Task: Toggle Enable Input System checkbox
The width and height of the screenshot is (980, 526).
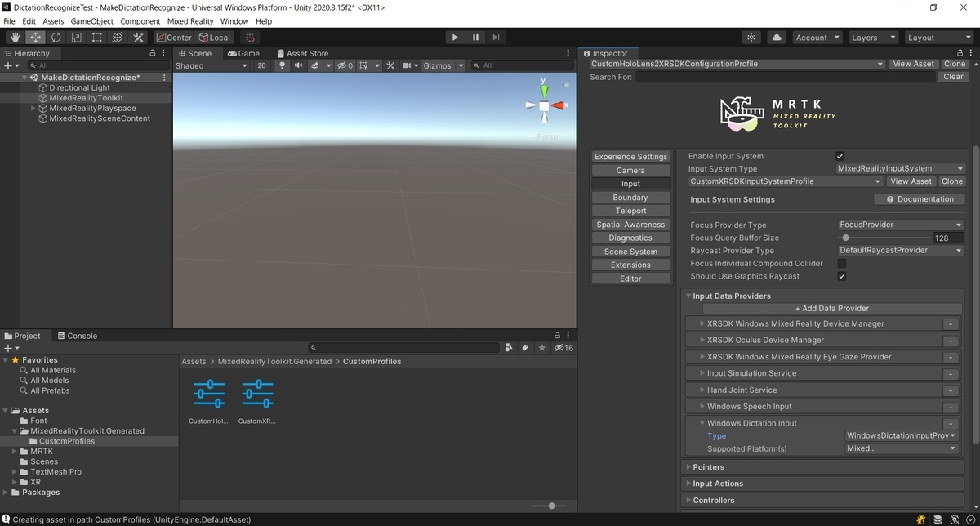Action: point(840,156)
